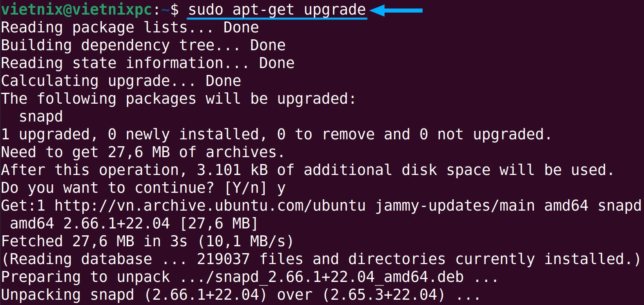Click the 'jammy-updates/main' repository text
The image size is (644, 305).
click(455, 206)
